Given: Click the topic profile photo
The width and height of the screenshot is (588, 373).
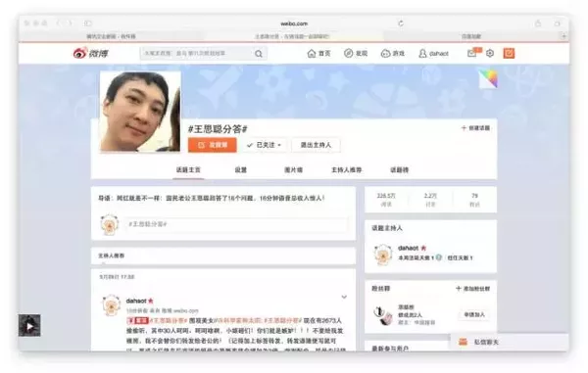Looking at the screenshot, I should (140, 112).
